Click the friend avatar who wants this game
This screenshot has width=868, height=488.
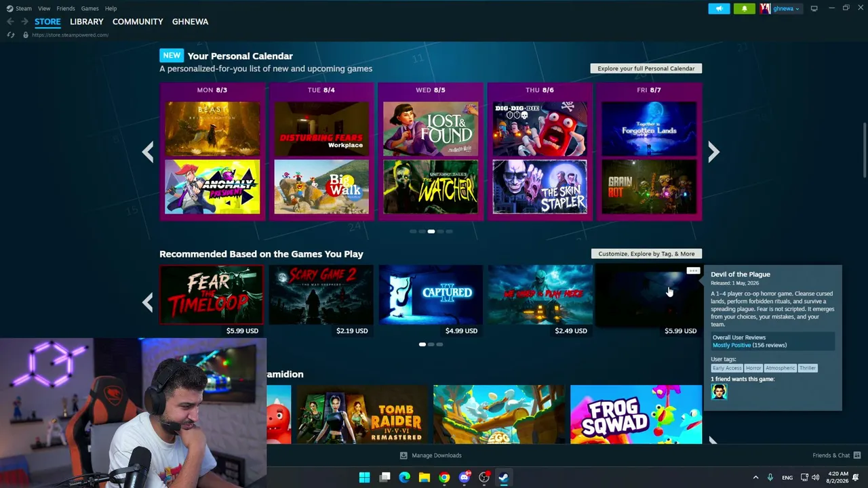pyautogui.click(x=719, y=392)
